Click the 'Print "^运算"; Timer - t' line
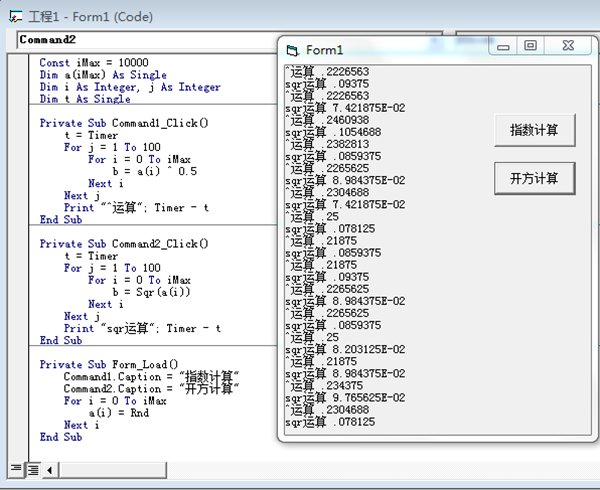Viewport: 600px width, 490px height. [x=136, y=208]
